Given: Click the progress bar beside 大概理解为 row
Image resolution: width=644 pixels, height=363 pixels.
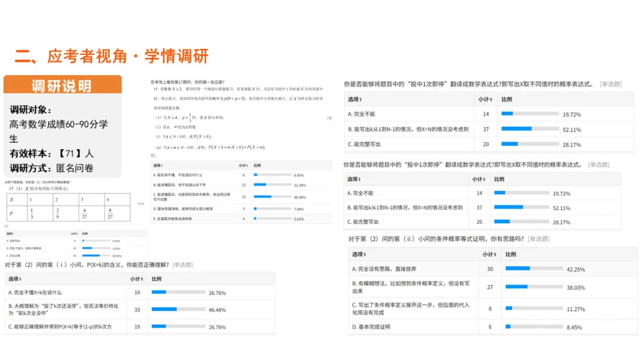Looking at the screenshot, I should 178,309.
